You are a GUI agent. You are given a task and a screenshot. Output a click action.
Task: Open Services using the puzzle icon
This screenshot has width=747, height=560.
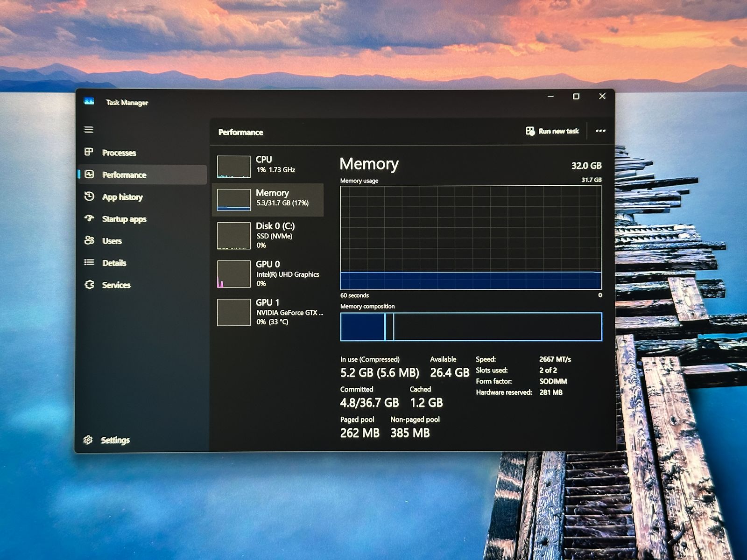click(x=89, y=285)
